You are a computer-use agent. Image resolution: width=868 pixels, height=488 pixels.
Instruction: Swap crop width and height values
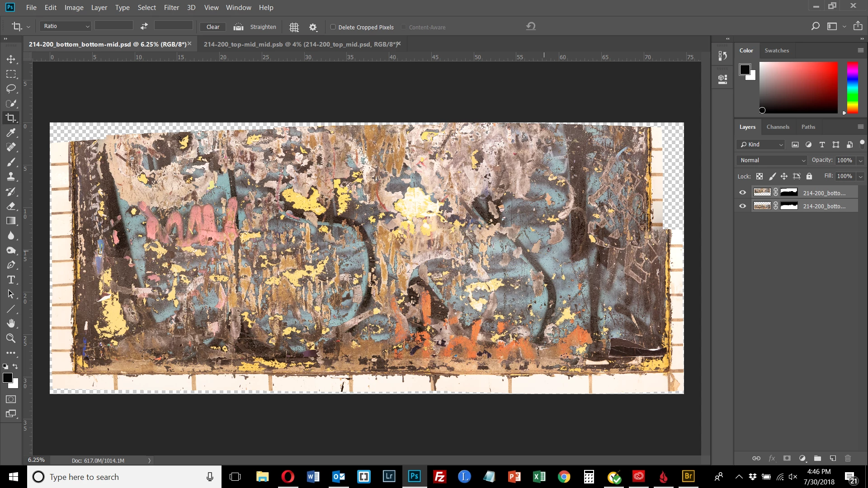[144, 26]
